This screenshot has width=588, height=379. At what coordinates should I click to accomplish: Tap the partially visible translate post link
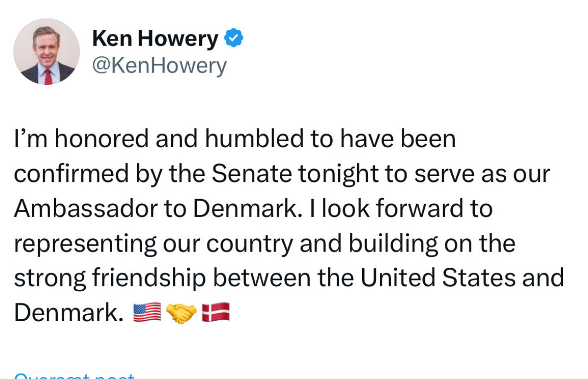click(x=74, y=376)
